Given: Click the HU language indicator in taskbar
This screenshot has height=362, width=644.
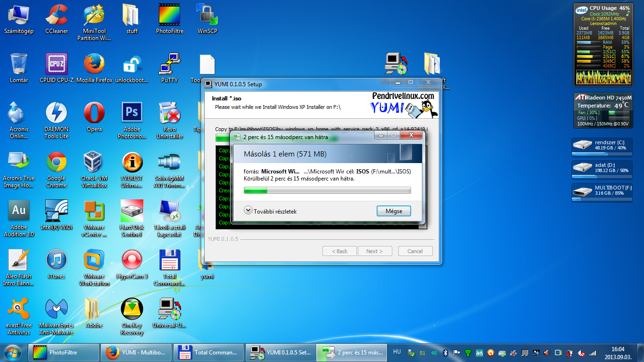Looking at the screenshot, I should coord(397,352).
